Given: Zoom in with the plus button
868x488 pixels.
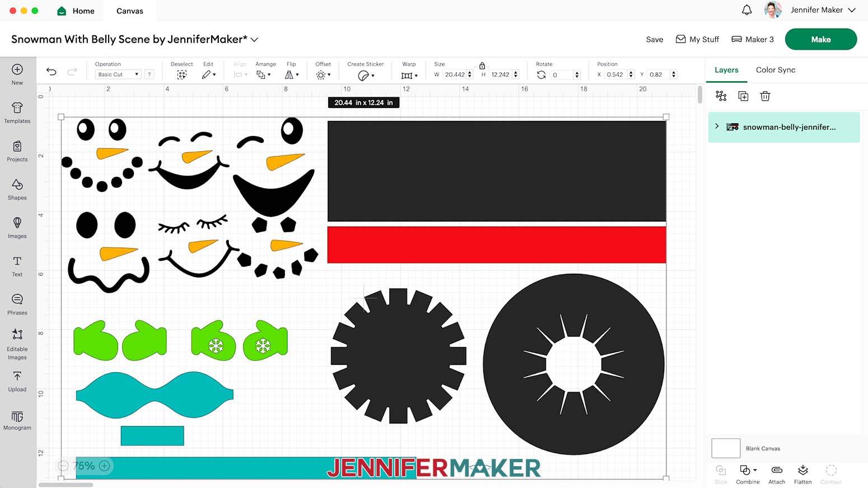Looking at the screenshot, I should pos(104,466).
